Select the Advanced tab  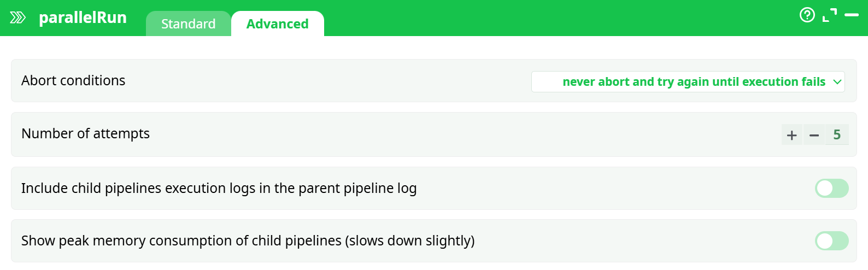pos(277,24)
